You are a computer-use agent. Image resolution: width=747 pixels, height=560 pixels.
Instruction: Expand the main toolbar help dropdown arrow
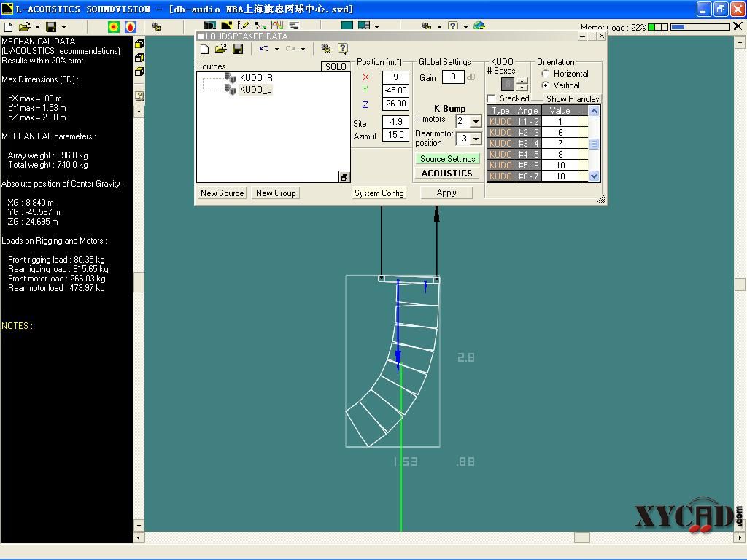tap(465, 27)
